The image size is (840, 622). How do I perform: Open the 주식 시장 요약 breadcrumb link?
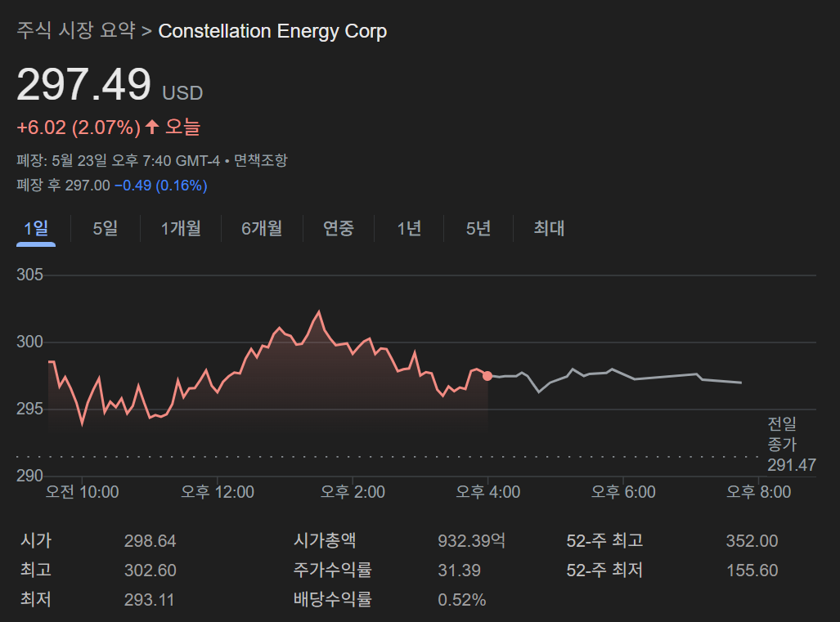pos(75,30)
